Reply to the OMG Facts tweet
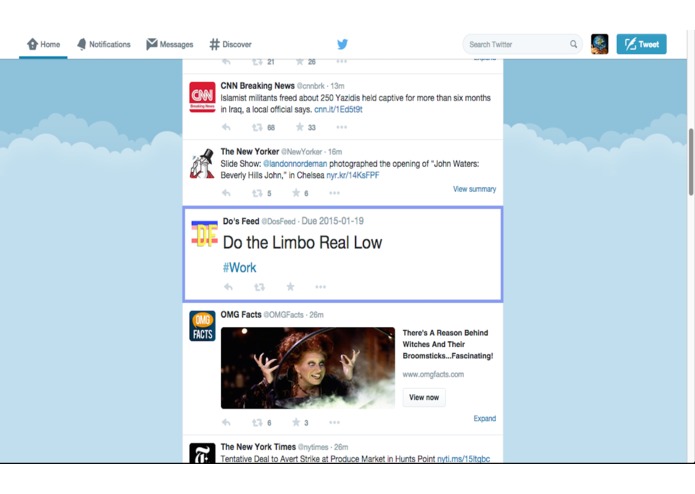695x494 pixels. point(226,423)
